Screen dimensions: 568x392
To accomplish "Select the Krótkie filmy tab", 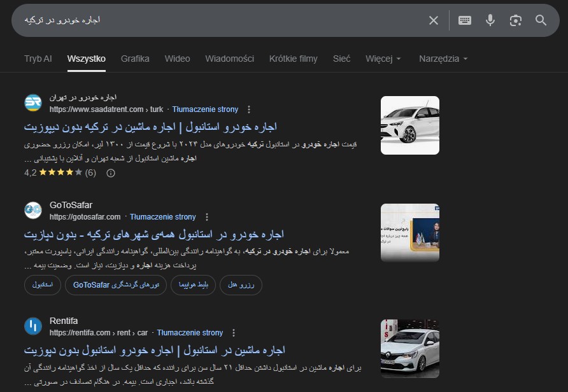I will pos(293,59).
